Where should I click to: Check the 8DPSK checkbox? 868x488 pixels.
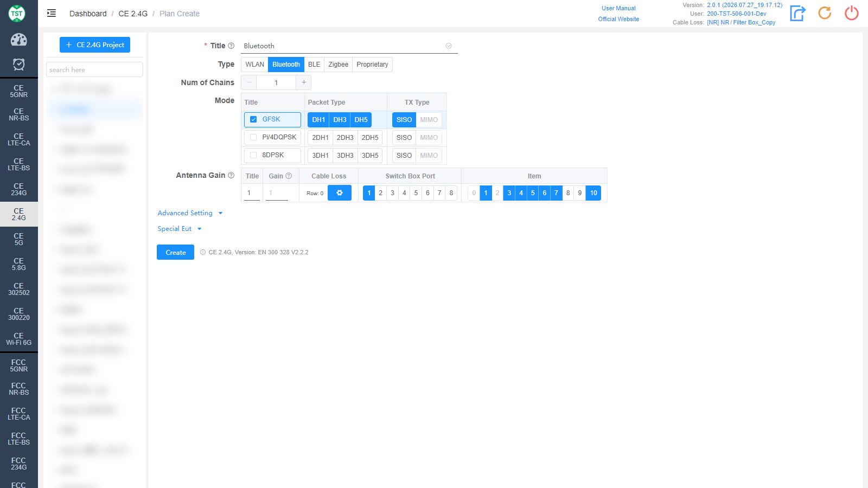[x=253, y=155]
